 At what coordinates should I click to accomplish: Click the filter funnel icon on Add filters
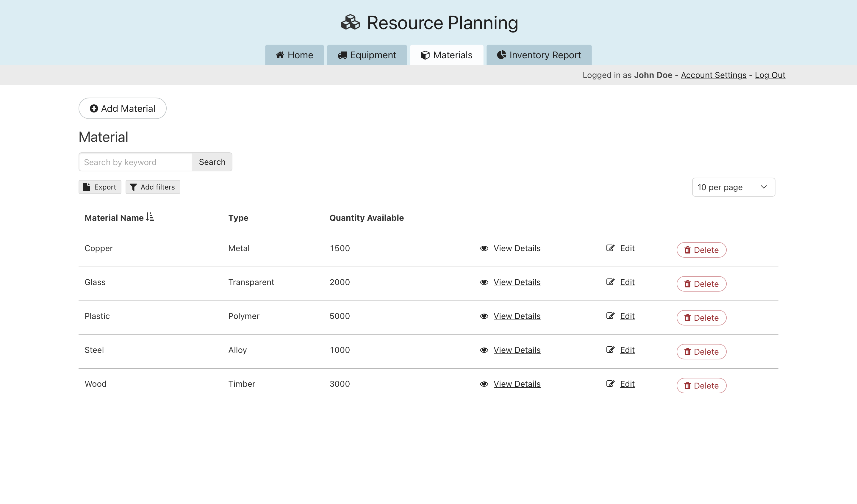tap(133, 187)
